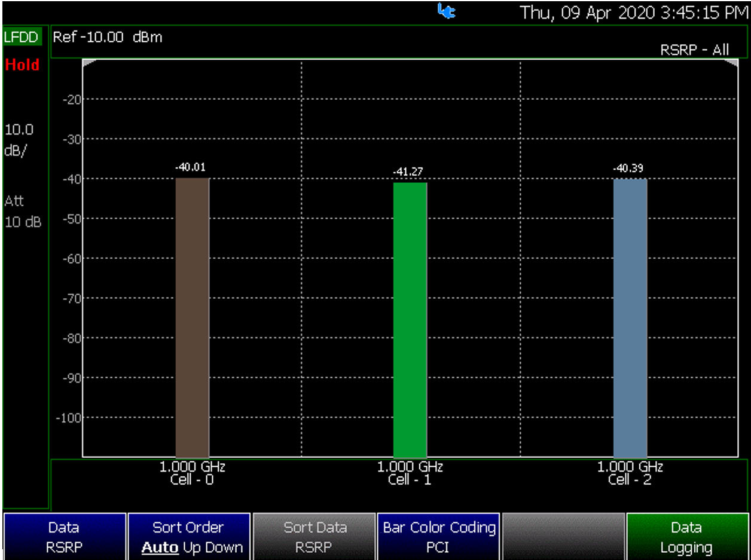Viewport: 751px width, 560px height.
Task: Open Bar Color Coding PCI softkey
Action: pyautogui.click(x=439, y=537)
